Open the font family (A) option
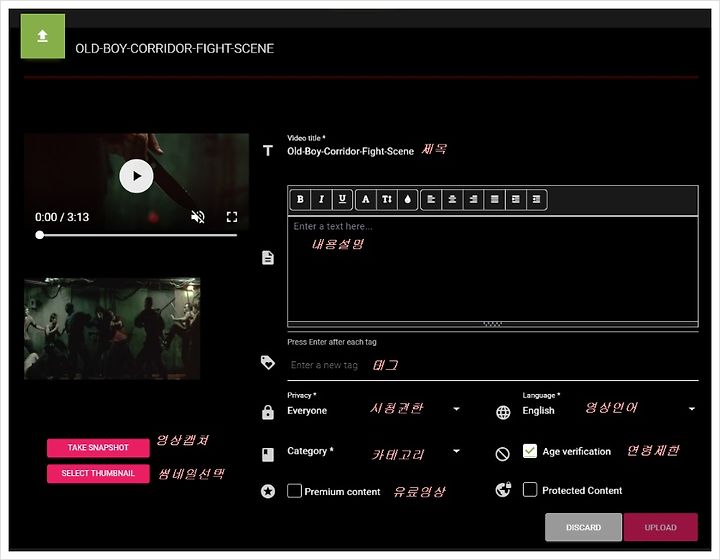 click(366, 199)
